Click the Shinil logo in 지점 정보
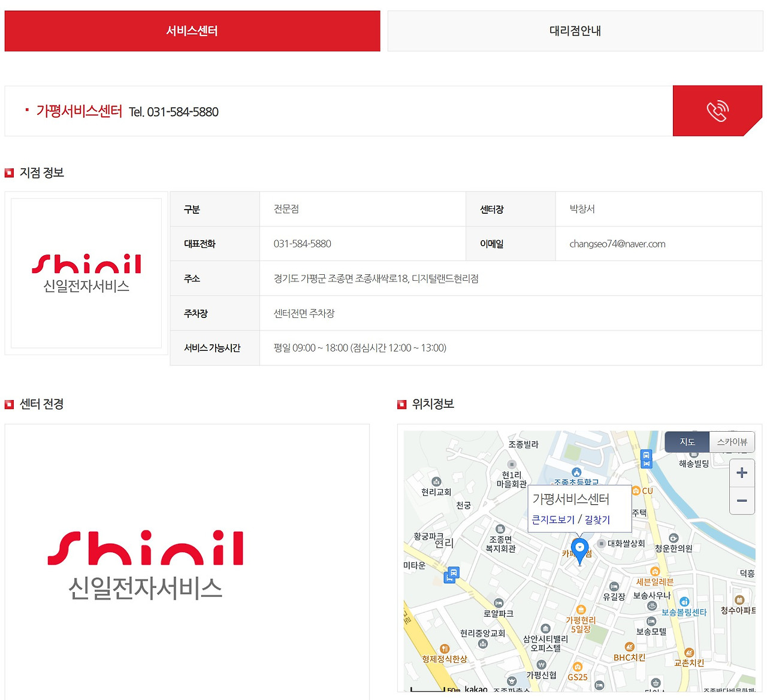 (86, 273)
